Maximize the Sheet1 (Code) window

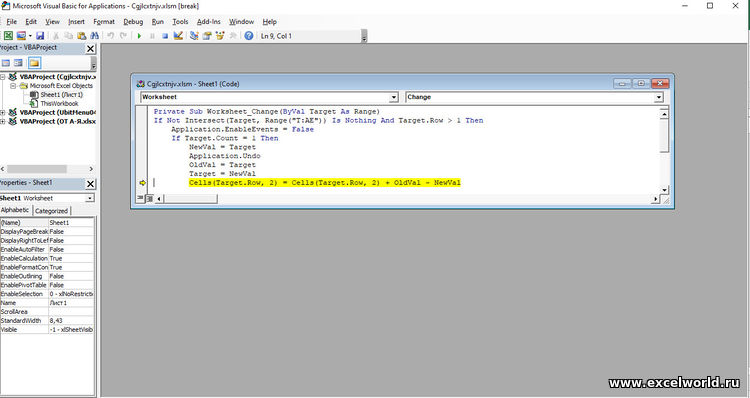pyautogui.click(x=641, y=83)
